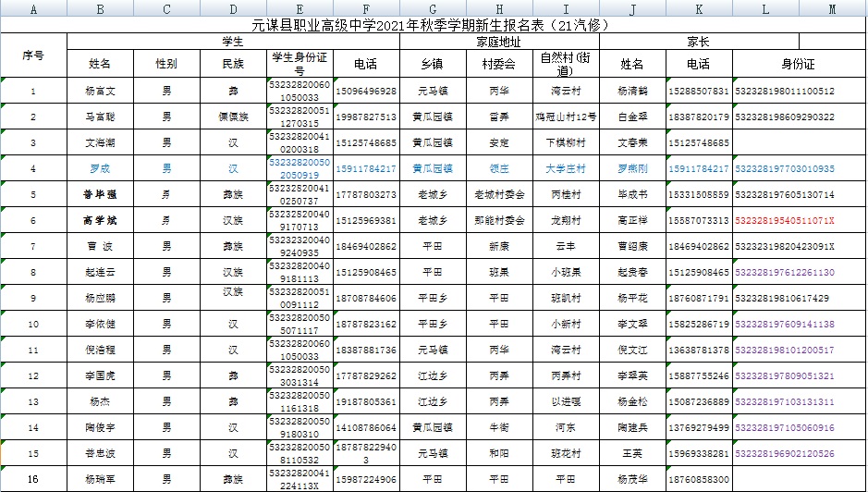Select column header M
This screenshot has width=868, height=492.
tap(833, 9)
